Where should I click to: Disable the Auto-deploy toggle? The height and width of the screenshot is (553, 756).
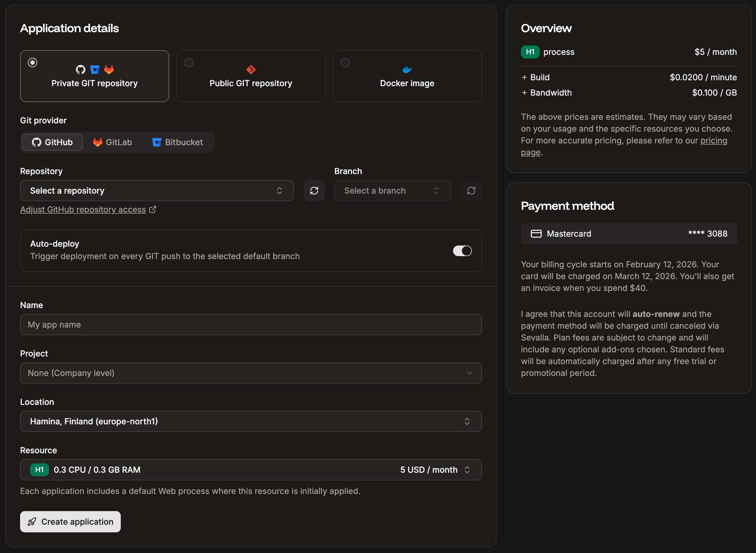point(462,251)
